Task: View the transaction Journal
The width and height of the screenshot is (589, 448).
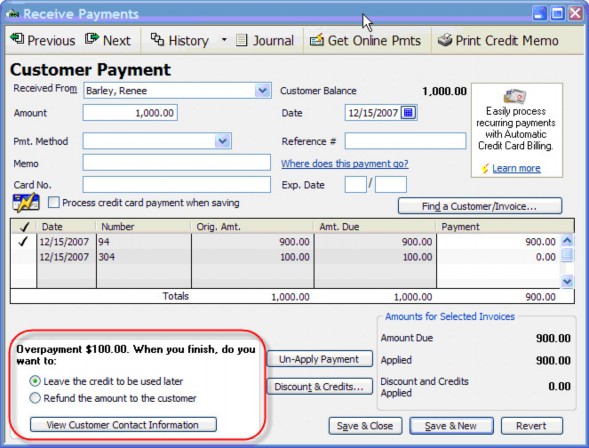Action: (x=265, y=40)
